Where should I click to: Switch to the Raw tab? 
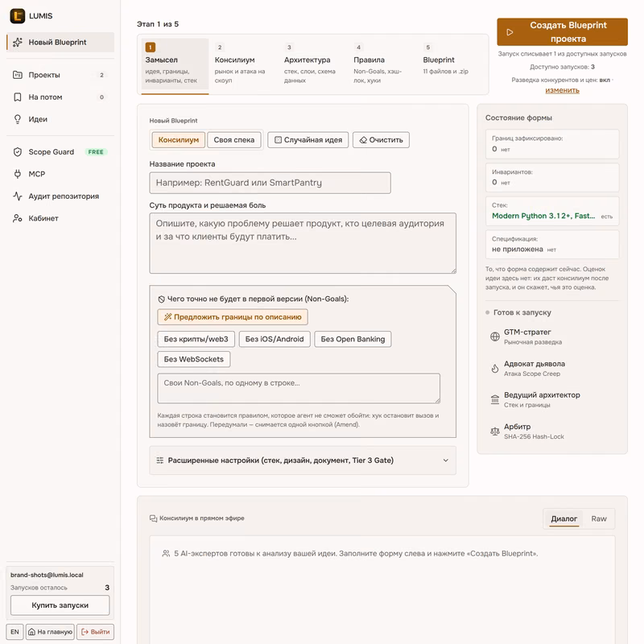(599, 518)
